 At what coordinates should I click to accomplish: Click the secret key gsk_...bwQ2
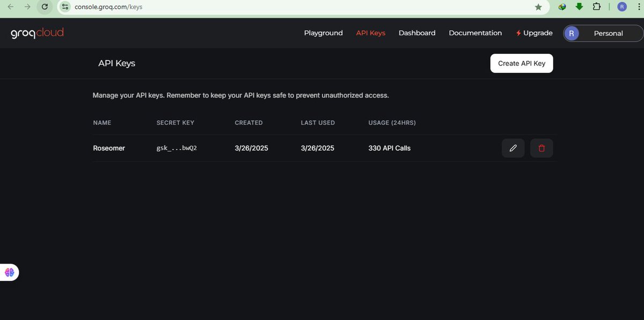click(x=177, y=148)
